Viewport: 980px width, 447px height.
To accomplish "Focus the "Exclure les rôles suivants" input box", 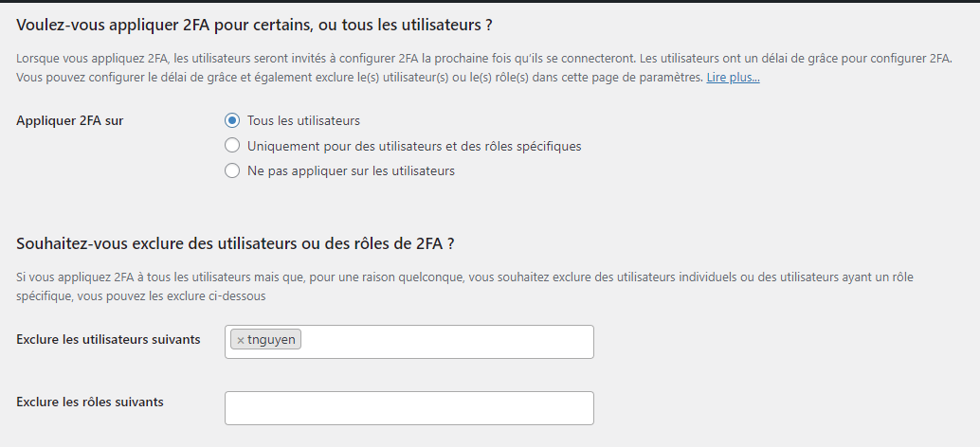I will tap(408, 408).
